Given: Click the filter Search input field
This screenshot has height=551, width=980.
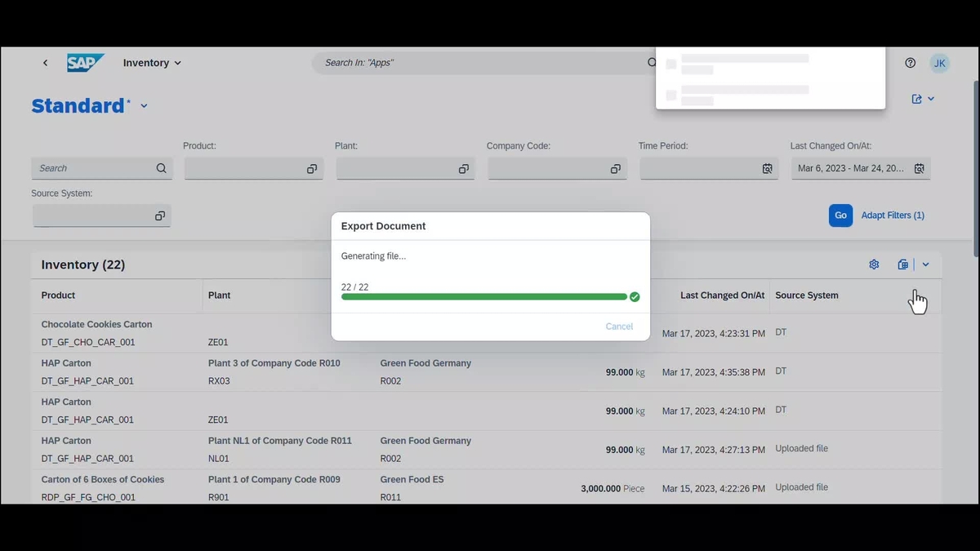Looking at the screenshot, I should point(102,168).
